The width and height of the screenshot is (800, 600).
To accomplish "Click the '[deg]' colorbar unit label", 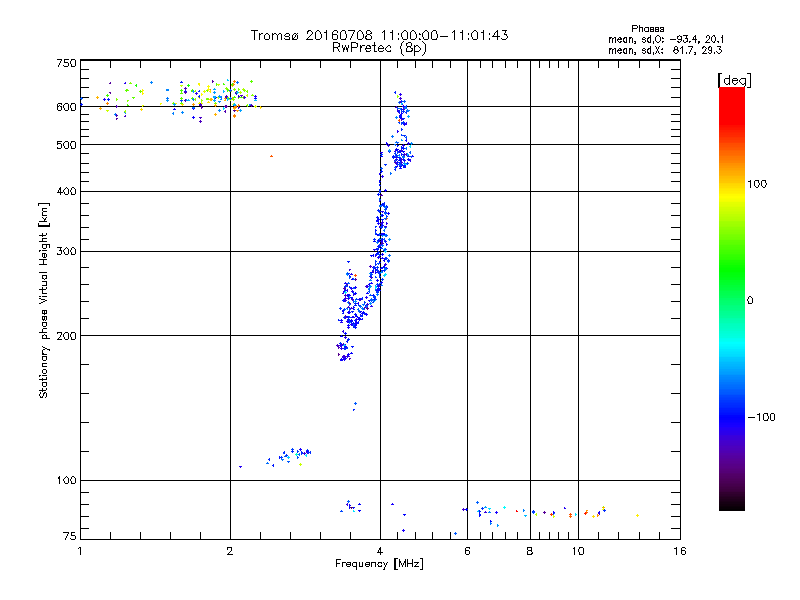I will coord(734,80).
